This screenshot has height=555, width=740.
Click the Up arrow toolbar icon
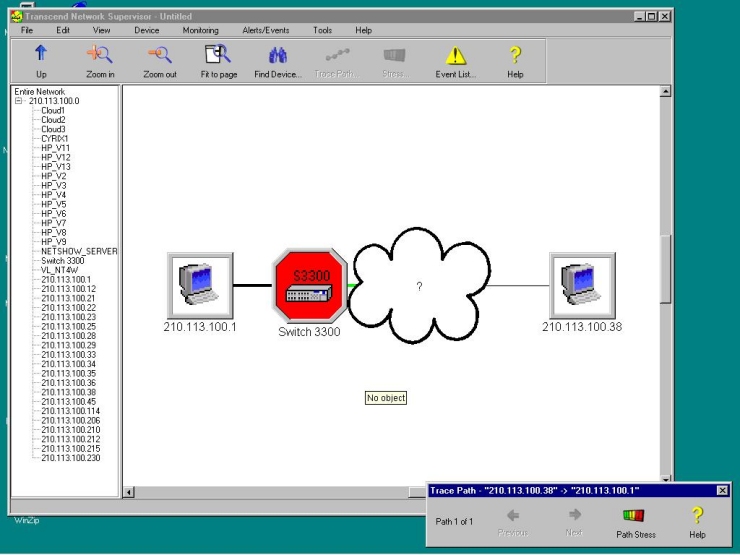click(41, 53)
